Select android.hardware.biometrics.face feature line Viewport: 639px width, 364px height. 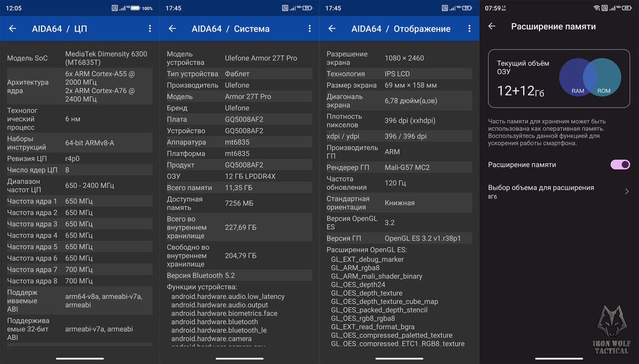coord(224,313)
